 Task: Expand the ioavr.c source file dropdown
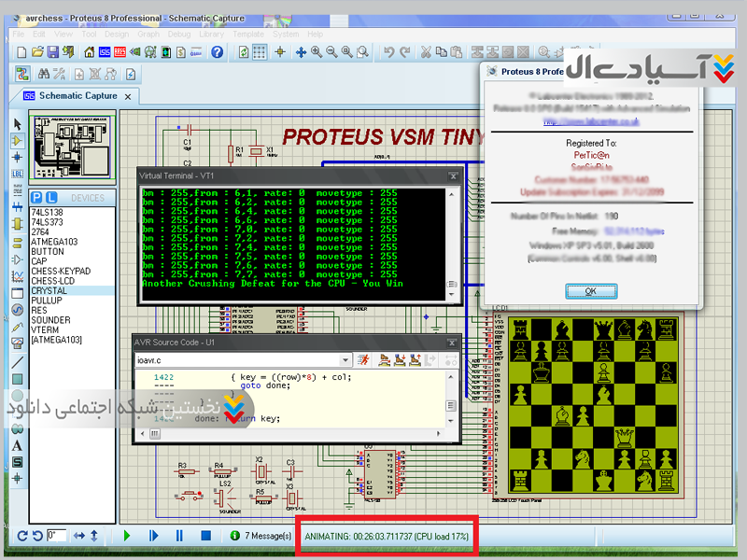coord(344,359)
